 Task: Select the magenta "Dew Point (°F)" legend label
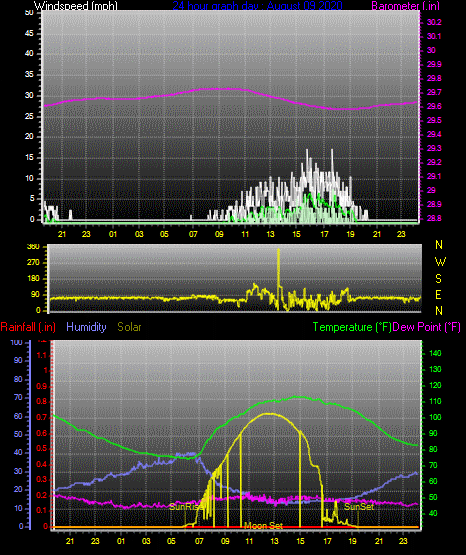pos(426,327)
